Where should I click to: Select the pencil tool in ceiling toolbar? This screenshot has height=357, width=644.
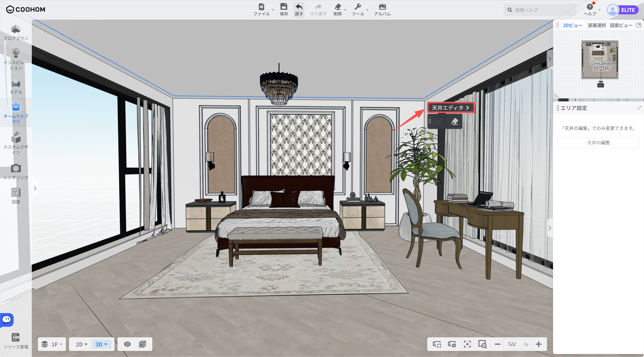click(x=440, y=122)
